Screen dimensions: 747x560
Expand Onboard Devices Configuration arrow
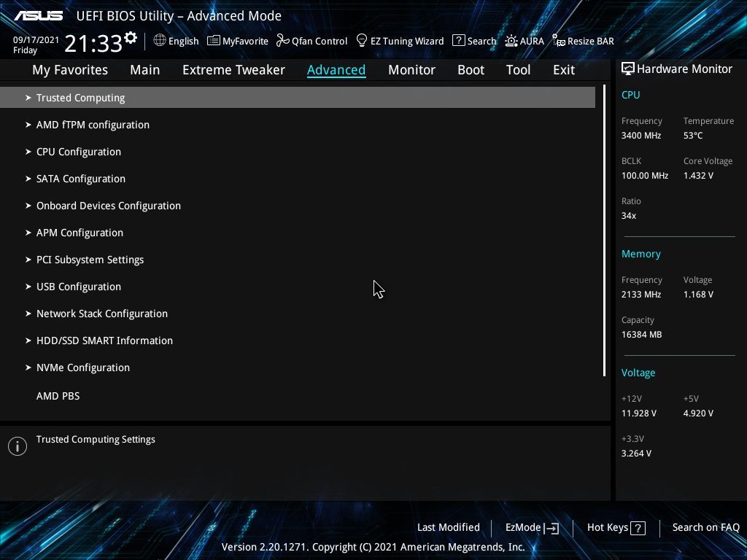[28, 206]
